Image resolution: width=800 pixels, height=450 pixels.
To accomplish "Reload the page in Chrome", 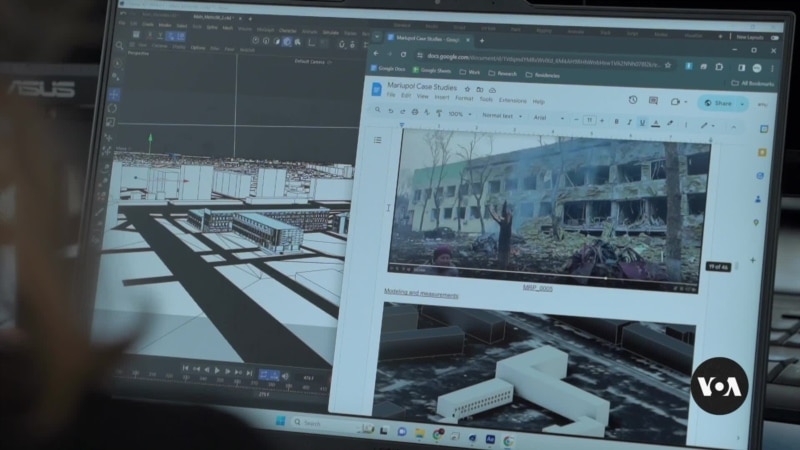I will 404,54.
